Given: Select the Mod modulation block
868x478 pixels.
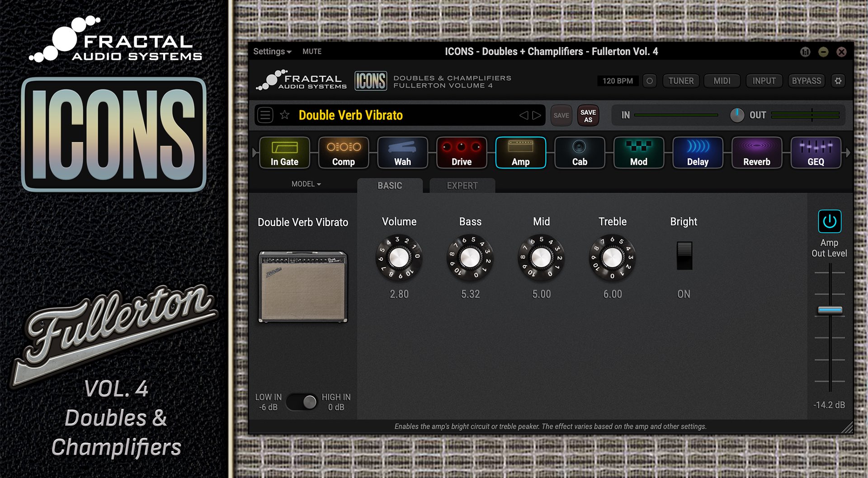Looking at the screenshot, I should [639, 153].
